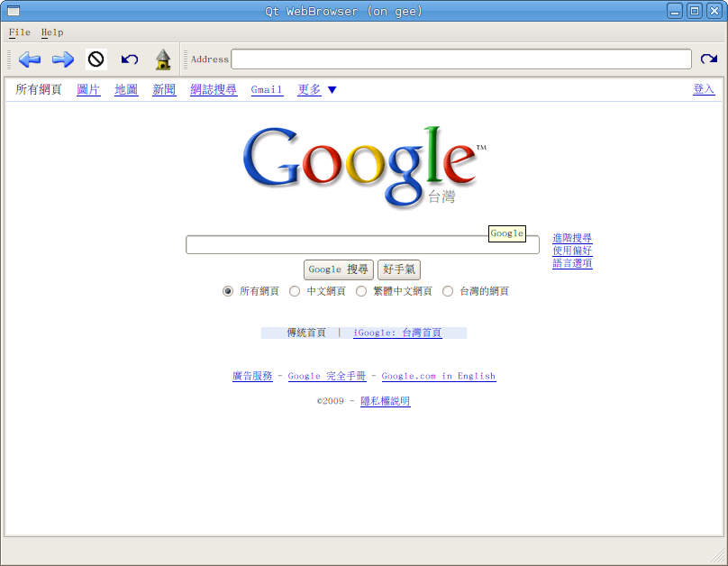Click the Back arrow toolbar icon
Screen dimensions: 728x566
tap(30, 59)
